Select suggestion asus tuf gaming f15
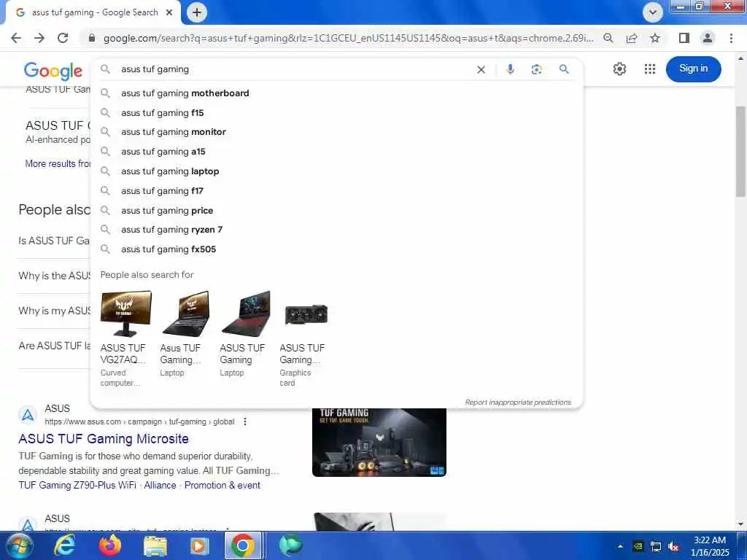Image resolution: width=747 pixels, height=560 pixels. tap(336, 113)
